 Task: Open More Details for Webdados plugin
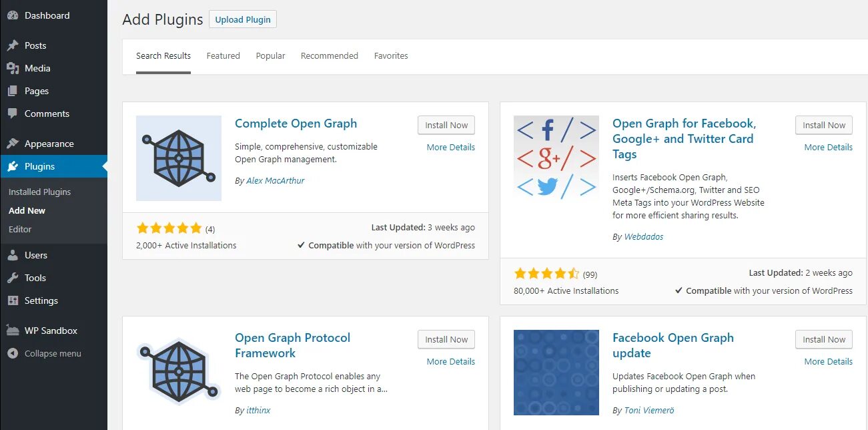coord(829,147)
